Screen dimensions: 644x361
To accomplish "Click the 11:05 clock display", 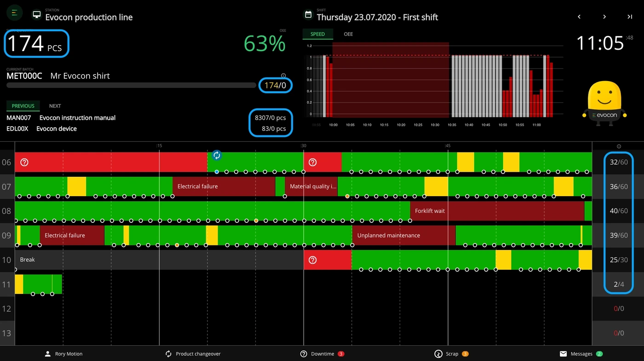I will pos(600,43).
